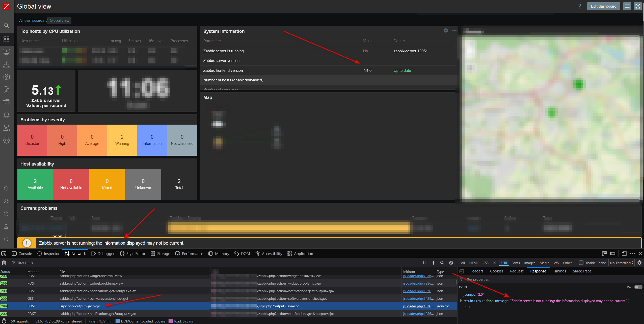Open the Monitoring sidebar icon

pyautogui.click(x=6, y=52)
